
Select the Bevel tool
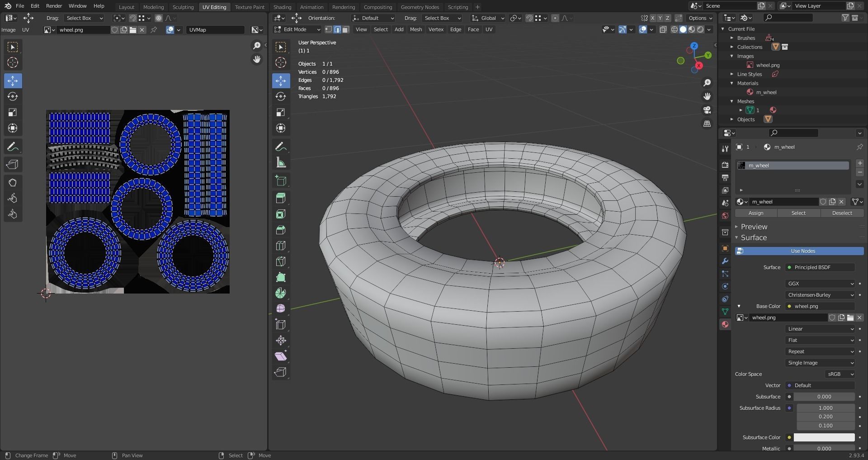281,230
